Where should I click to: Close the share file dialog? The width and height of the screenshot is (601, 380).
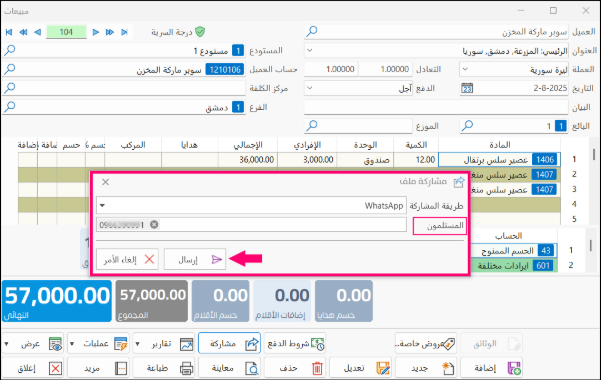pos(105,182)
